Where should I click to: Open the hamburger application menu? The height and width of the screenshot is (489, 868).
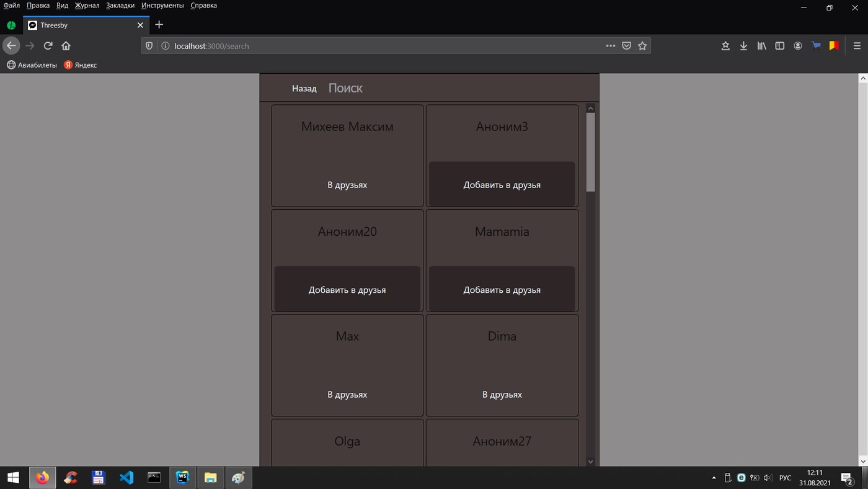[857, 46]
